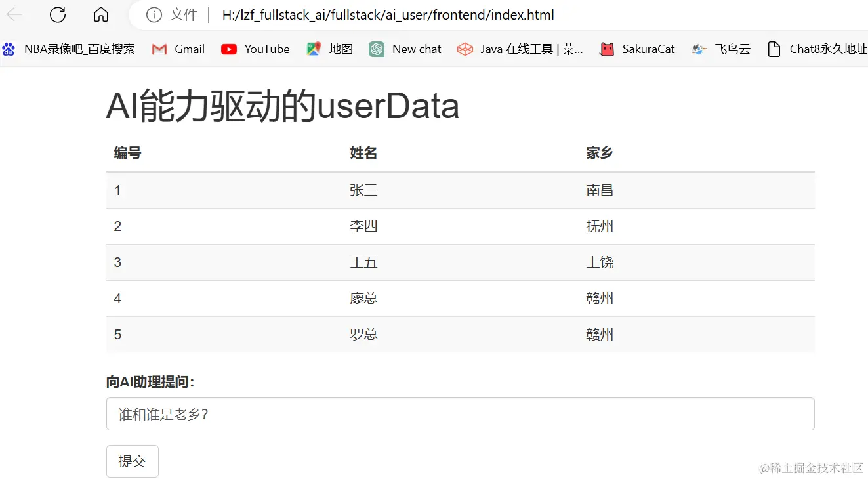Click number 3 in 王五's row
The height and width of the screenshot is (479, 868).
tap(117, 262)
